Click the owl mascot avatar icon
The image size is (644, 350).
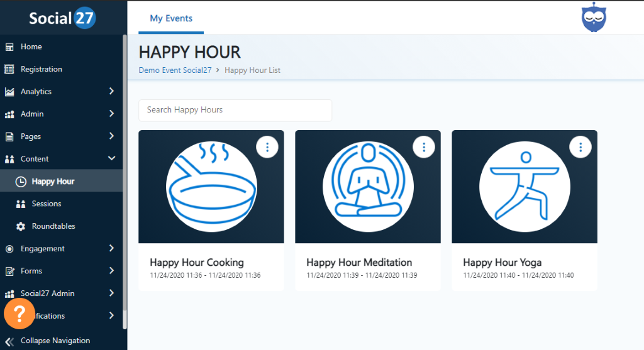pyautogui.click(x=592, y=18)
